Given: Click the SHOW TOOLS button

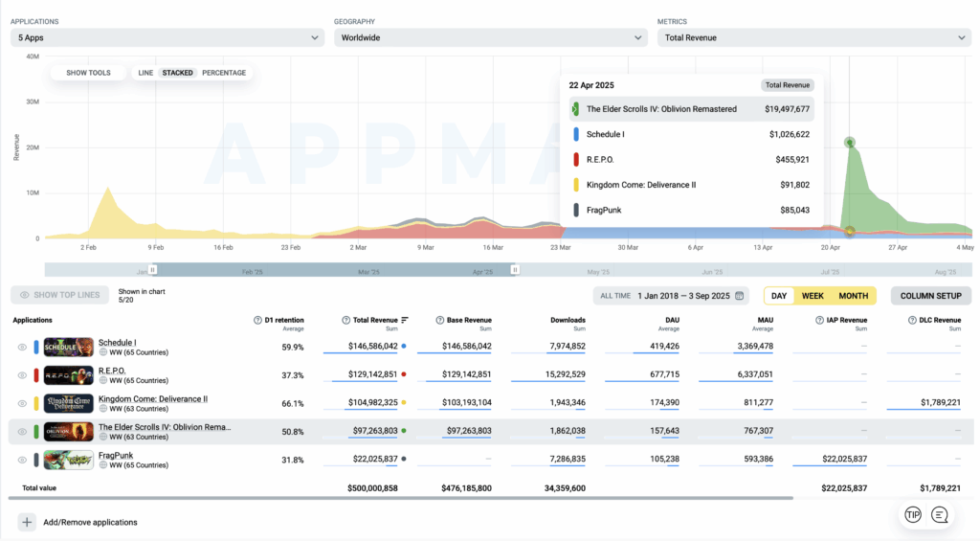Looking at the screenshot, I should pos(88,73).
